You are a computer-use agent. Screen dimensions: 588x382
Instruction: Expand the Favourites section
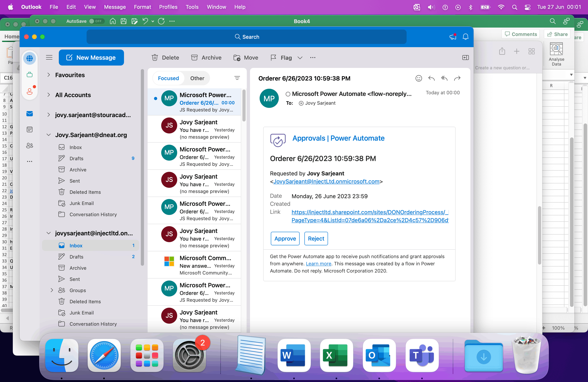pyautogui.click(x=49, y=75)
